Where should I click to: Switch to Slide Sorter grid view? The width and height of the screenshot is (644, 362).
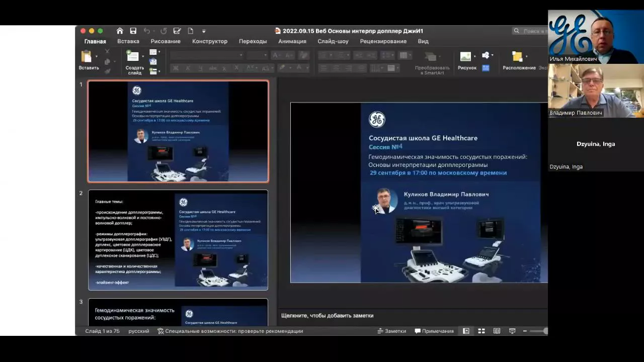point(481,331)
